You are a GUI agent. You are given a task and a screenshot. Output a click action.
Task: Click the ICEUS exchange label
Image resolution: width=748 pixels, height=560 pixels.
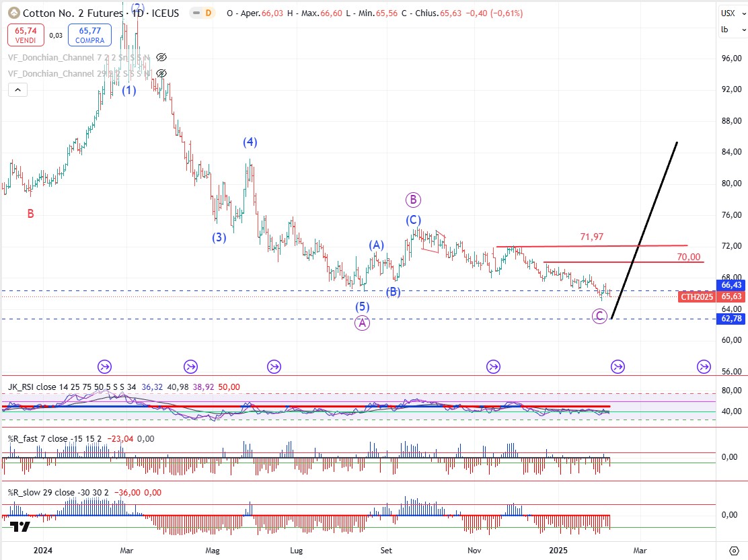click(165, 13)
